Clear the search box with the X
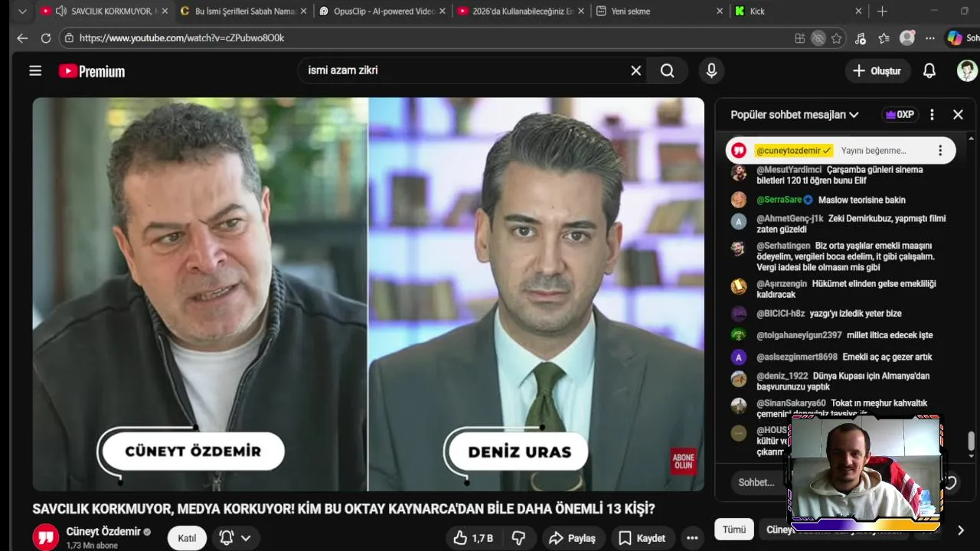This screenshot has height=551, width=980. point(635,70)
